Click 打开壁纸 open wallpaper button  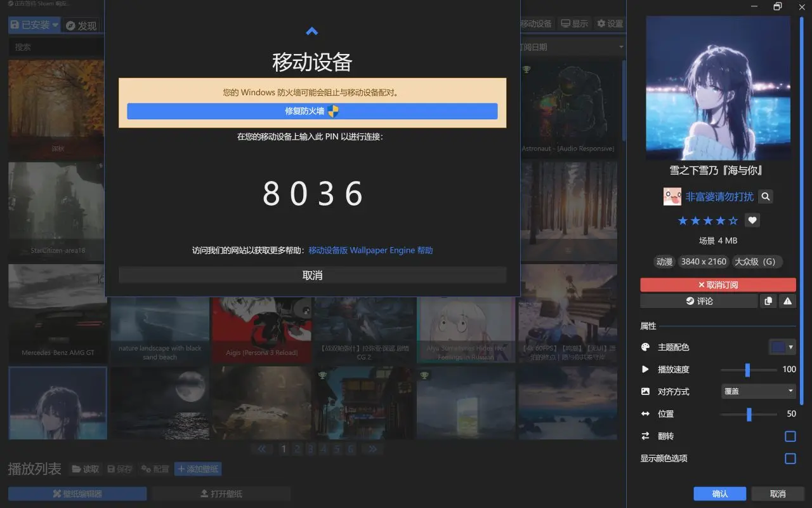(x=221, y=493)
